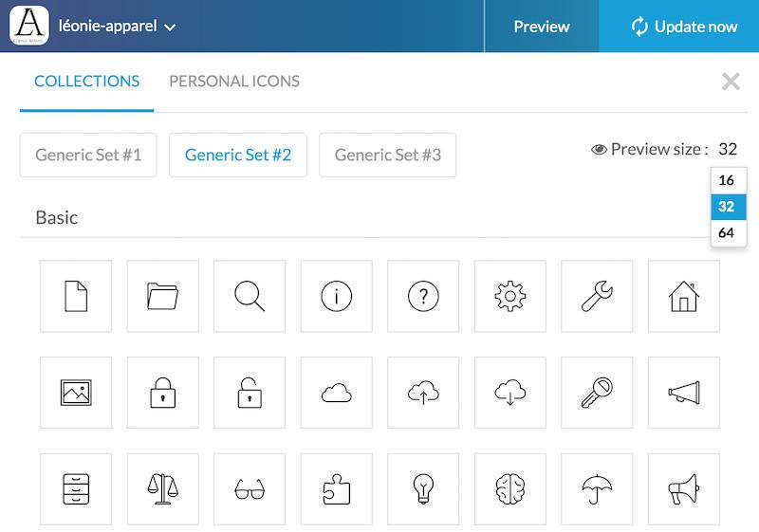
Task: Choose 16 in preview size list
Action: pyautogui.click(x=727, y=180)
